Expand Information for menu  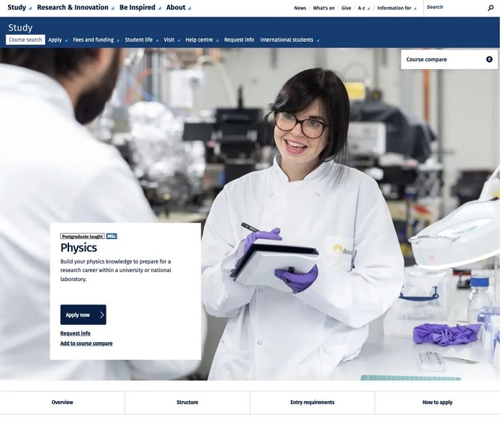pos(397,8)
